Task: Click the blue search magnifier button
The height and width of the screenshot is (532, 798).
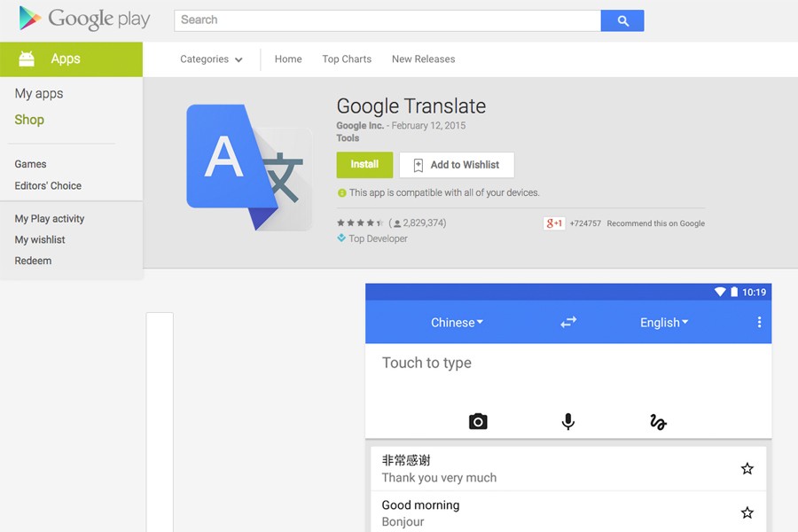Action: tap(622, 20)
